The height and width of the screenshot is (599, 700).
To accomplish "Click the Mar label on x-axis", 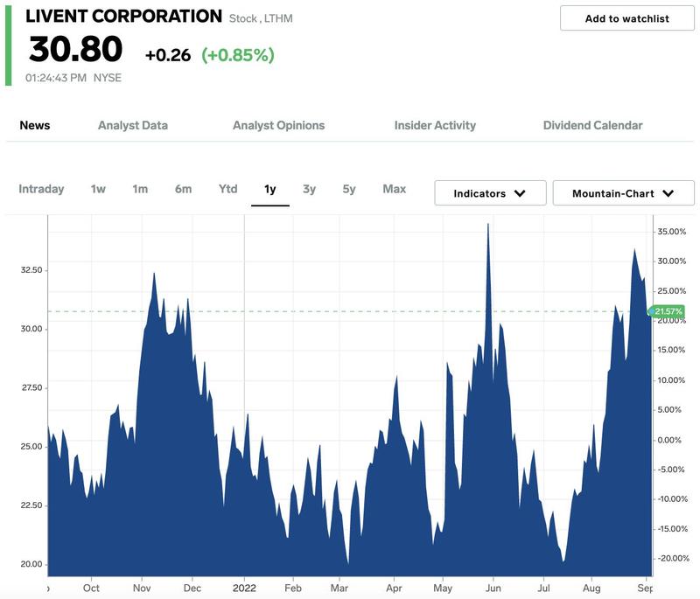I will point(339,589).
